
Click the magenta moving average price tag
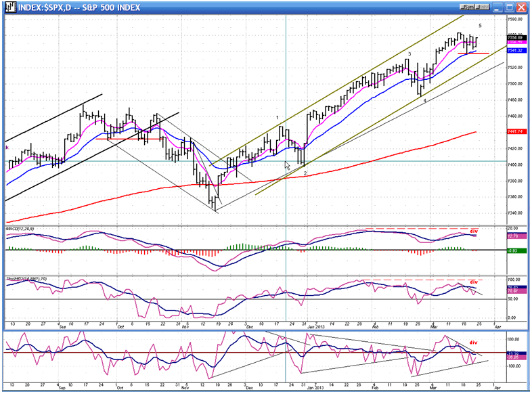516,41
